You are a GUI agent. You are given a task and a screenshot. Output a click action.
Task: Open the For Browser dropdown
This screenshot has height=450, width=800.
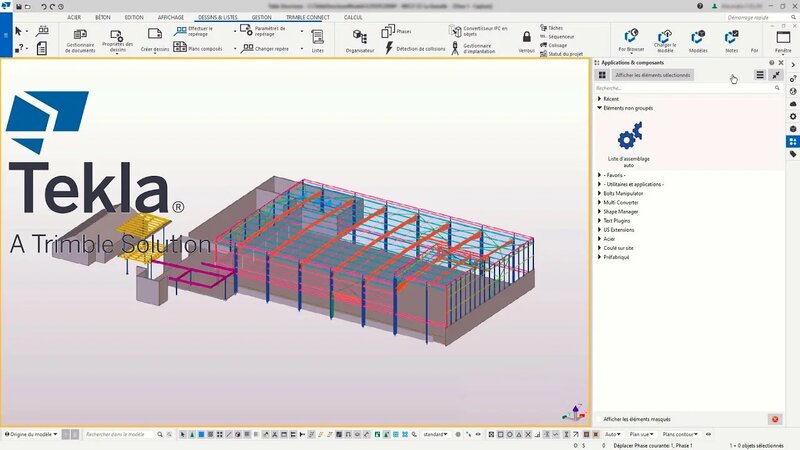click(x=631, y=41)
